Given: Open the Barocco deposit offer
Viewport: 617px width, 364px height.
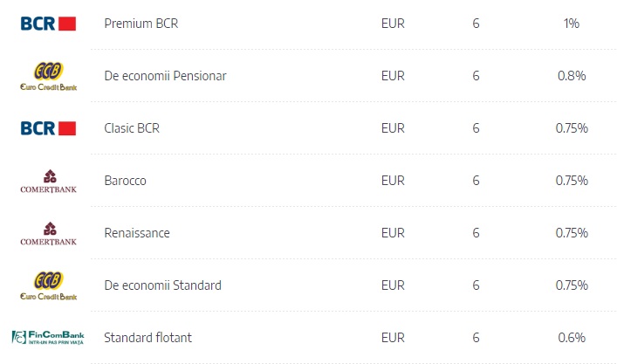Looking at the screenshot, I should tap(125, 181).
